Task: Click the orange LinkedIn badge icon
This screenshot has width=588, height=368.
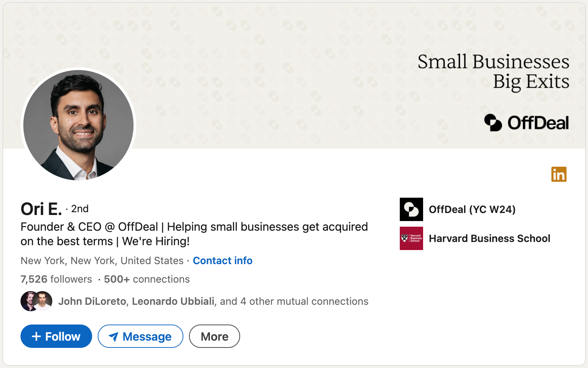Action: [x=559, y=174]
